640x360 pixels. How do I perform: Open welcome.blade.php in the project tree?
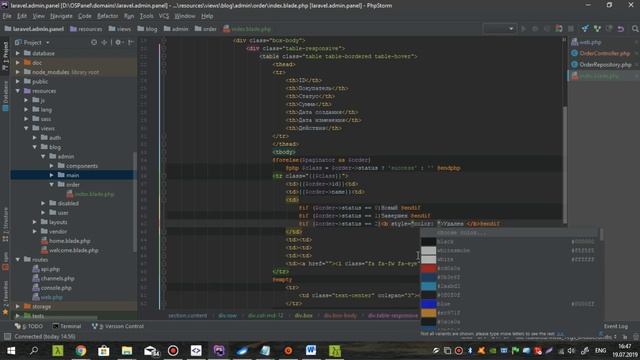pos(73,250)
